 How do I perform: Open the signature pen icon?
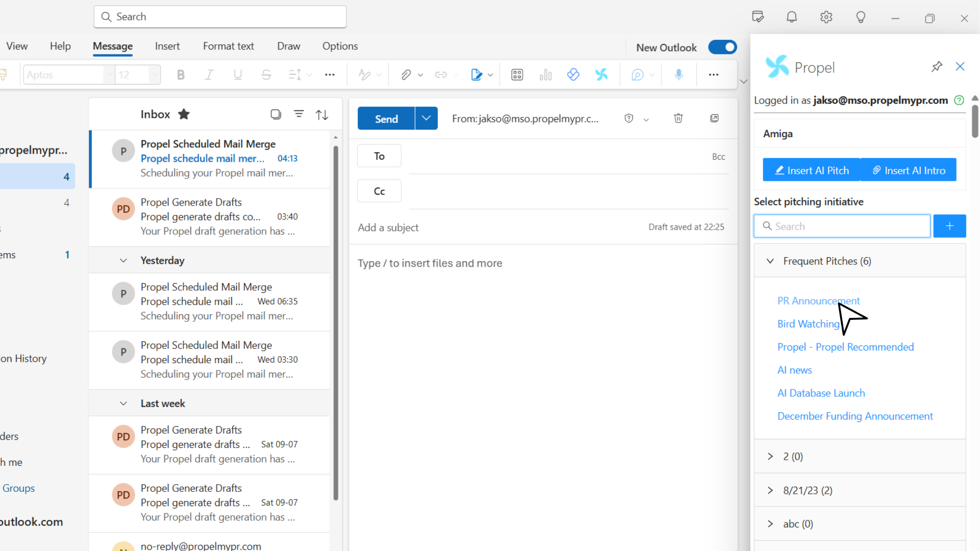(x=476, y=75)
